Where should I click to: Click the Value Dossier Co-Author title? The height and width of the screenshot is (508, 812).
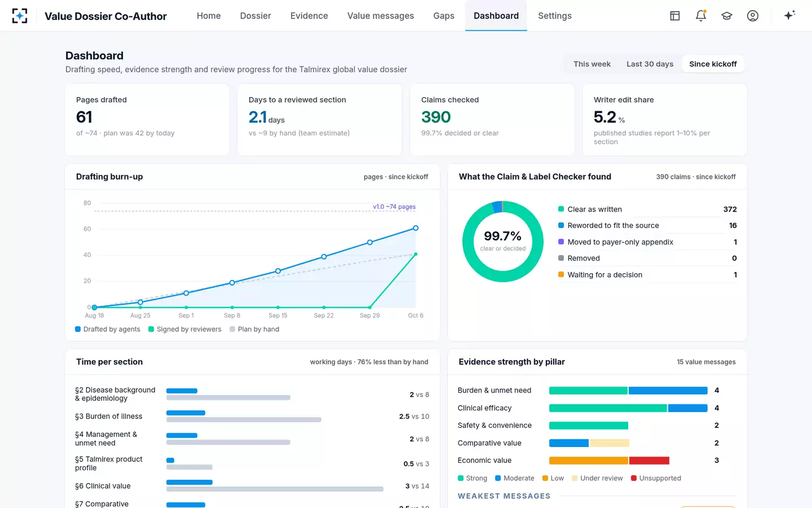tap(105, 16)
